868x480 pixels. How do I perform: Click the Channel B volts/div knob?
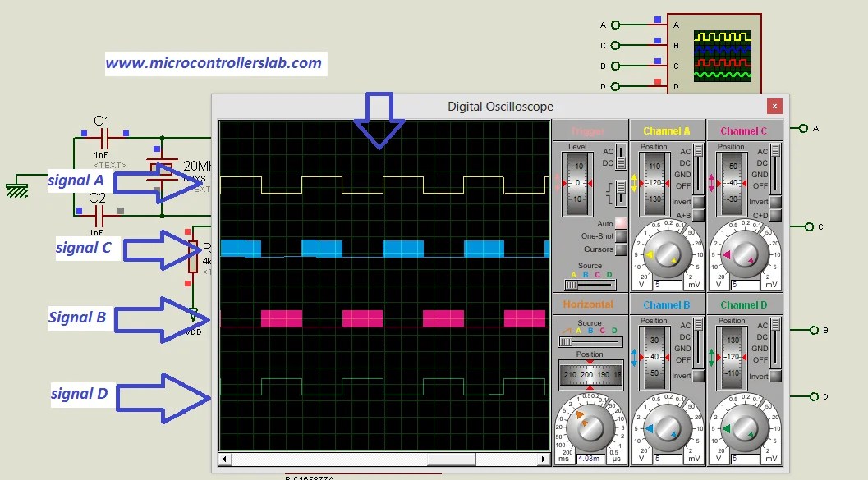668,428
